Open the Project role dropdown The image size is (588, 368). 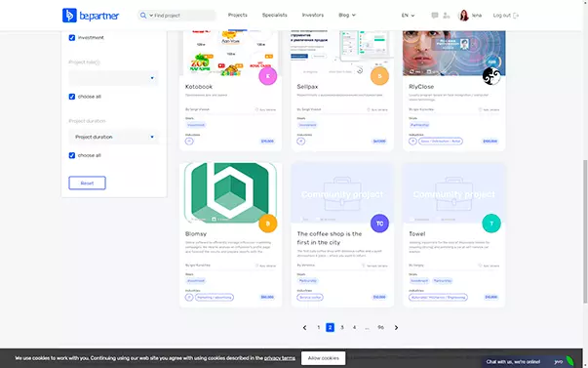coord(114,78)
